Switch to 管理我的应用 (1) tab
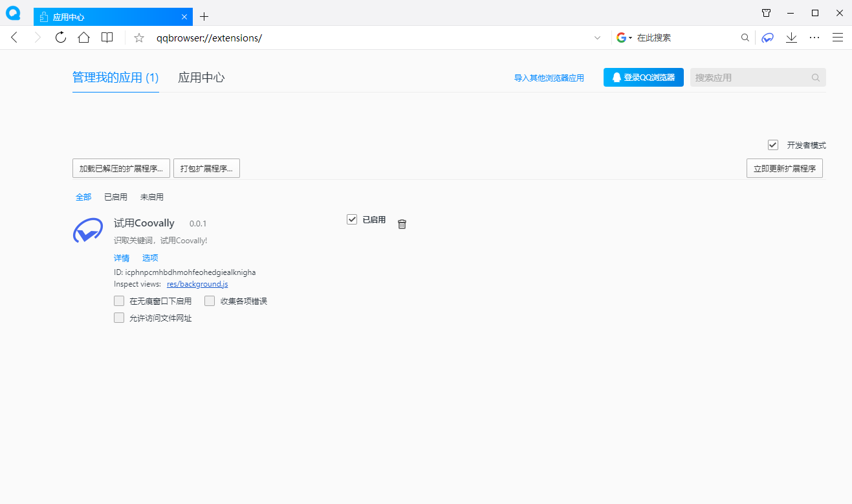 pyautogui.click(x=116, y=78)
